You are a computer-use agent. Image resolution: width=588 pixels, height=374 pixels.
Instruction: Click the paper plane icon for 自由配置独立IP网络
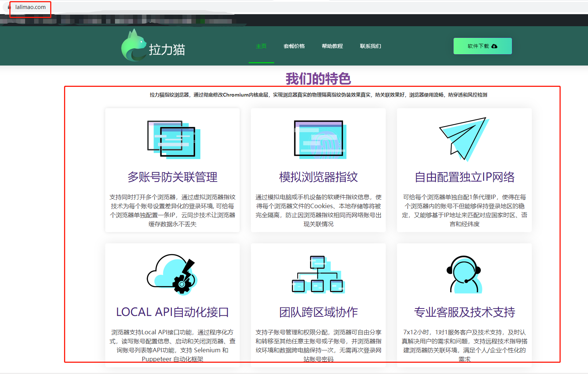click(x=464, y=139)
